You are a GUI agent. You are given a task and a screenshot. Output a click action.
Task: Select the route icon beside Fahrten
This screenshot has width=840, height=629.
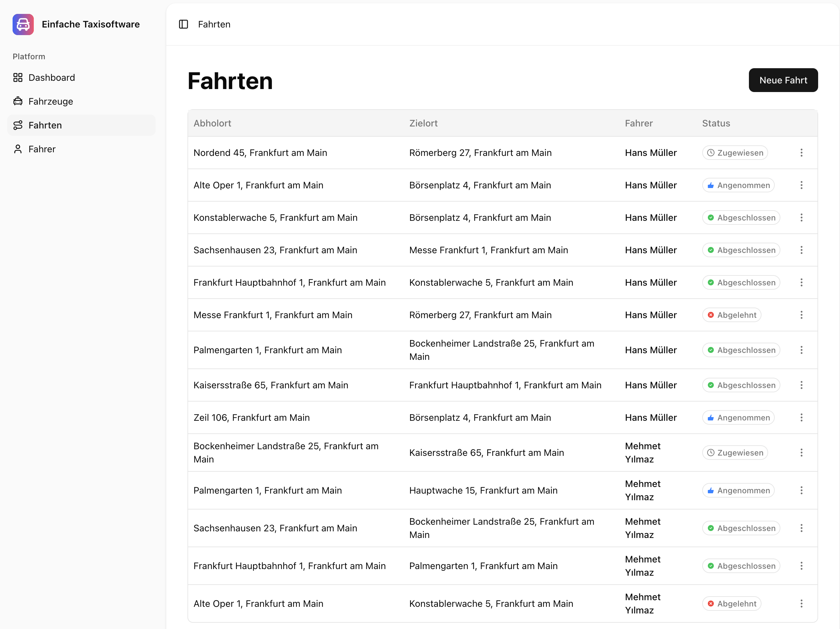pyautogui.click(x=18, y=125)
